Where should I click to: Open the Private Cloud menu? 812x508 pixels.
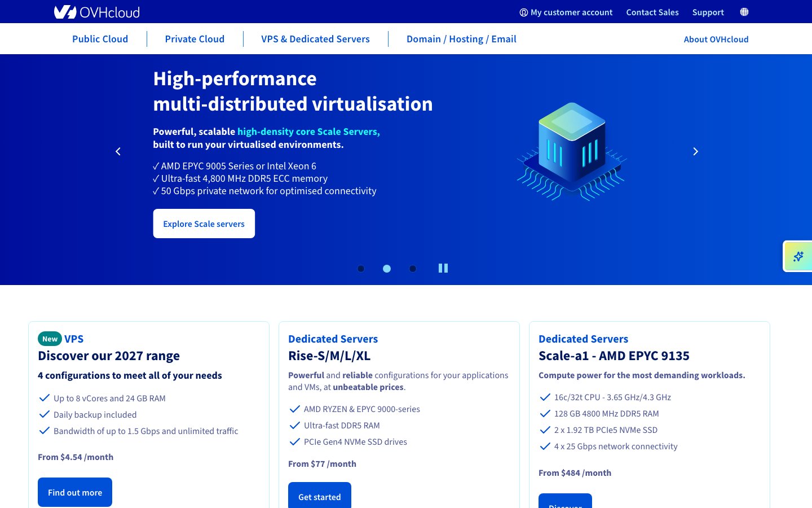point(195,39)
